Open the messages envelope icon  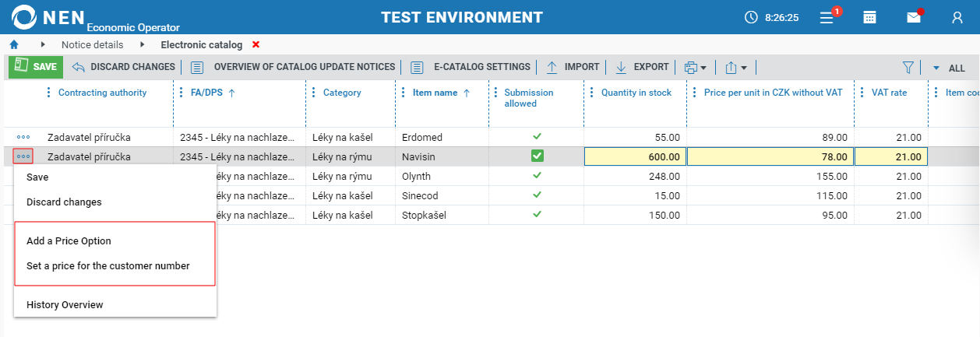coord(914,17)
